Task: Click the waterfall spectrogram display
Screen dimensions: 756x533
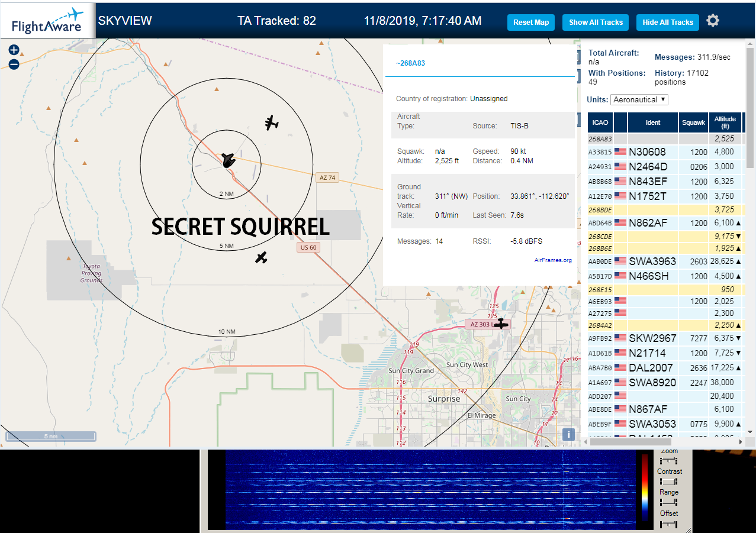Action: 429,489
